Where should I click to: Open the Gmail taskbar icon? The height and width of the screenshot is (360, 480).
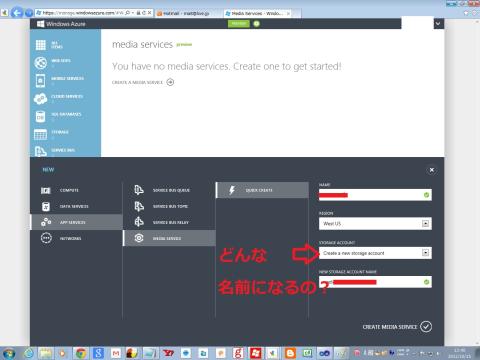(x=116, y=354)
